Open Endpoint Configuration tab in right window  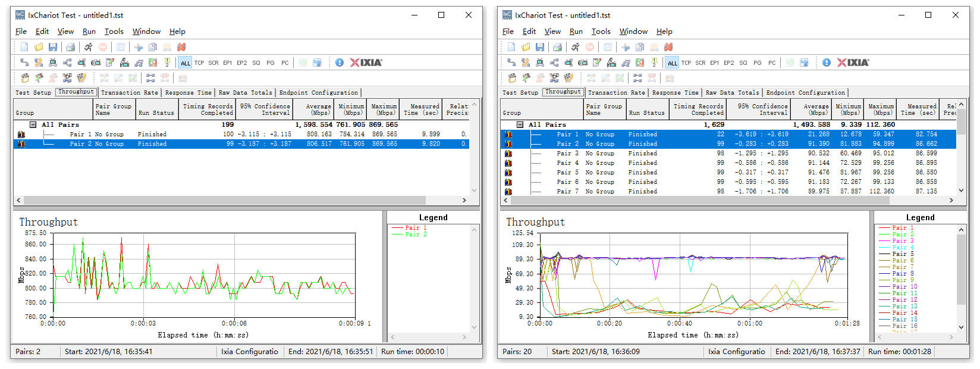[805, 93]
